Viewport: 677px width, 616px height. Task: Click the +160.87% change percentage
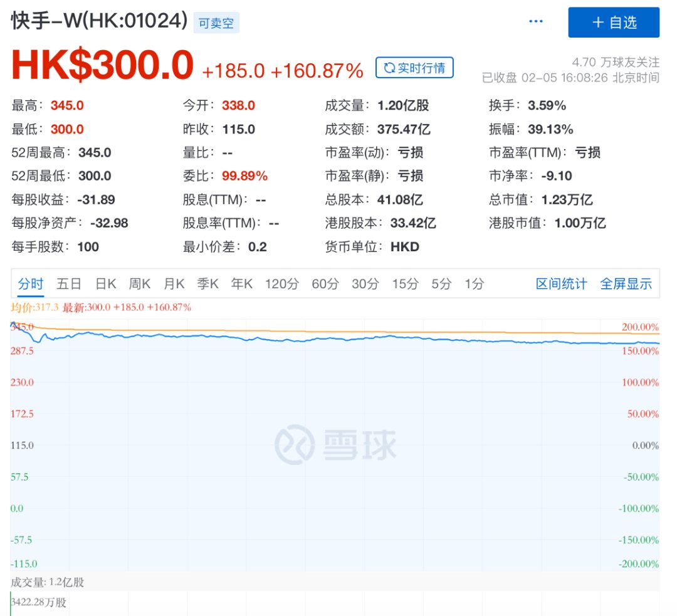[x=317, y=71]
